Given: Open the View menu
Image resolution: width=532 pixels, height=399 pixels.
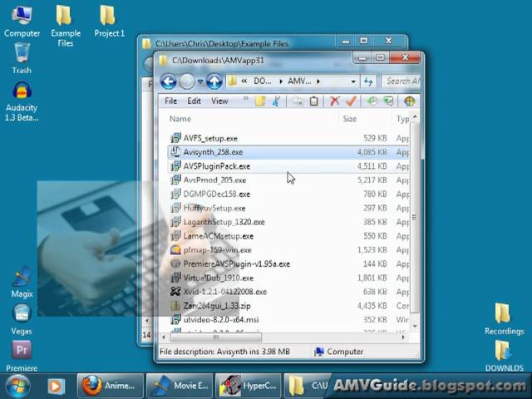Looking at the screenshot, I should 219,101.
